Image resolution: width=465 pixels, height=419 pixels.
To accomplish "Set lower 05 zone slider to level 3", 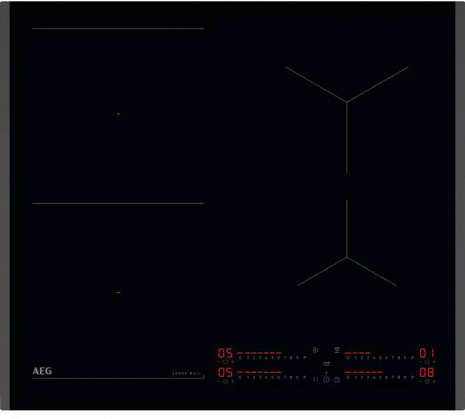I will click(x=260, y=377).
